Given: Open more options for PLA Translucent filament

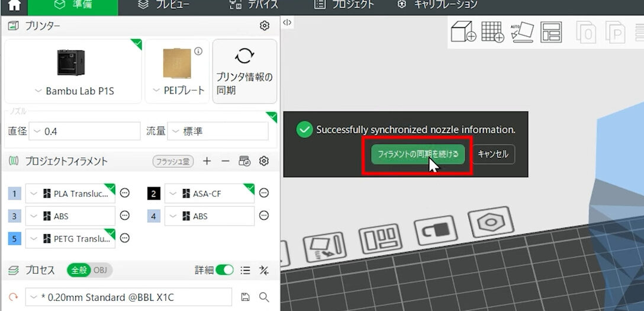Looking at the screenshot, I should click(124, 193).
